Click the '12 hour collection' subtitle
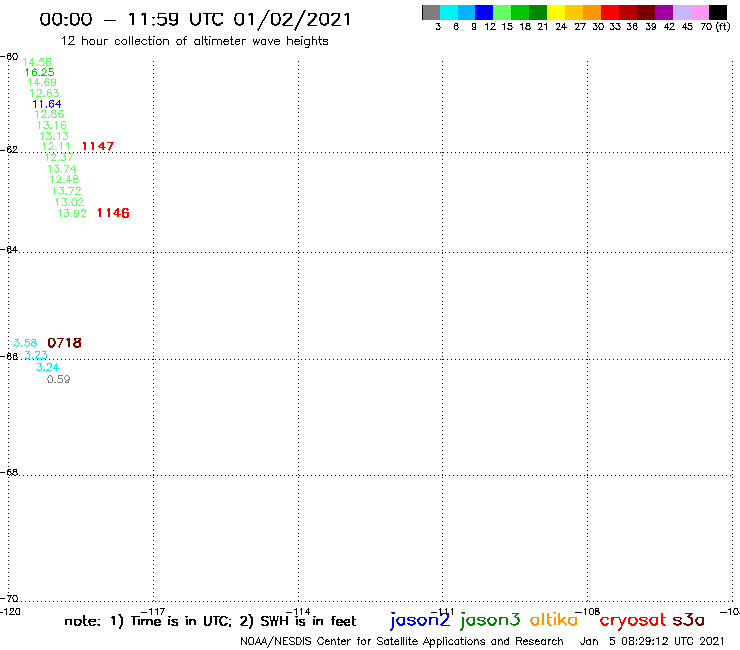The height and width of the screenshot is (650, 740). click(x=194, y=41)
